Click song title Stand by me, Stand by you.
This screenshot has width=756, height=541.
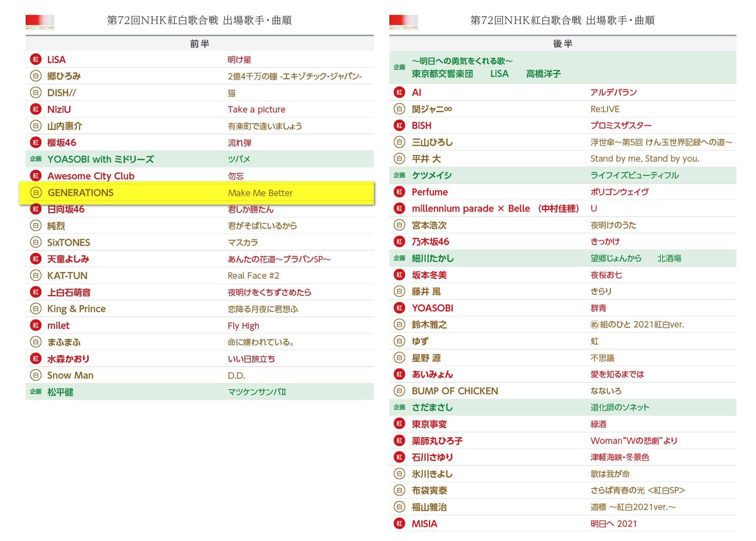pyautogui.click(x=645, y=159)
